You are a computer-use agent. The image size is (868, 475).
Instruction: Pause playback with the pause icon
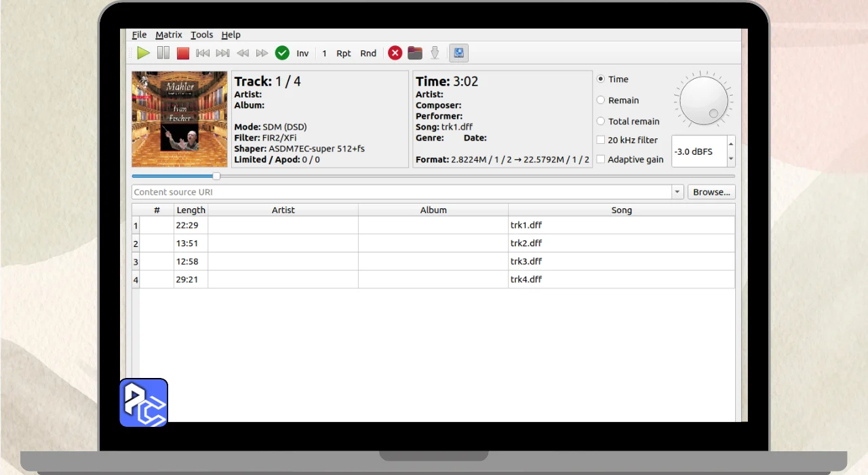point(163,53)
